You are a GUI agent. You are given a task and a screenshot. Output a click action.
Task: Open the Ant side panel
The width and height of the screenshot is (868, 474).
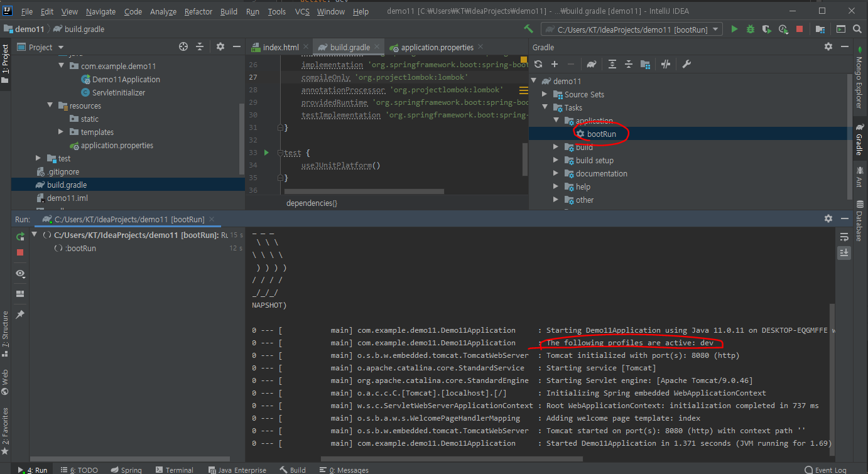point(859,176)
